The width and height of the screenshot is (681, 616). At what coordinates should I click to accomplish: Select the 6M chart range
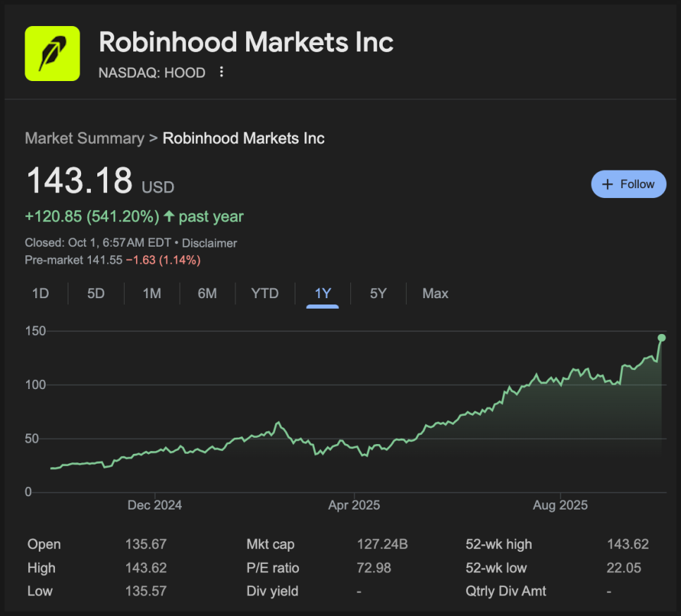pos(207,294)
